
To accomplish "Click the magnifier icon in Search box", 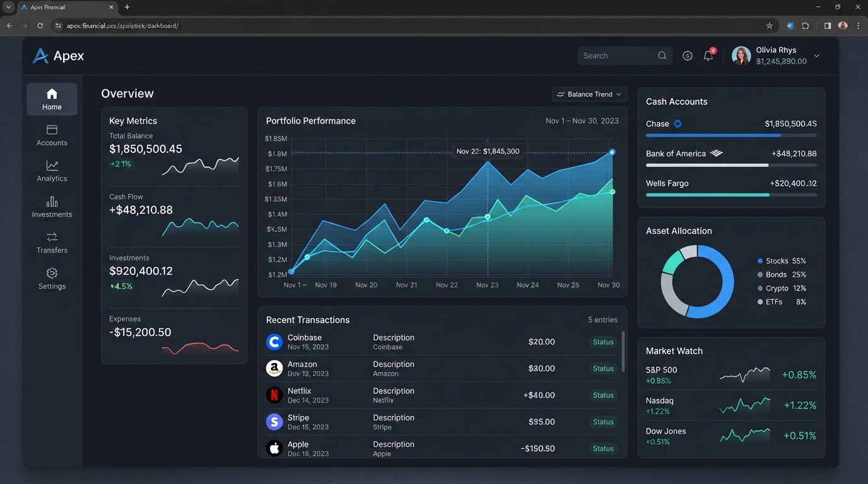I will coord(662,55).
